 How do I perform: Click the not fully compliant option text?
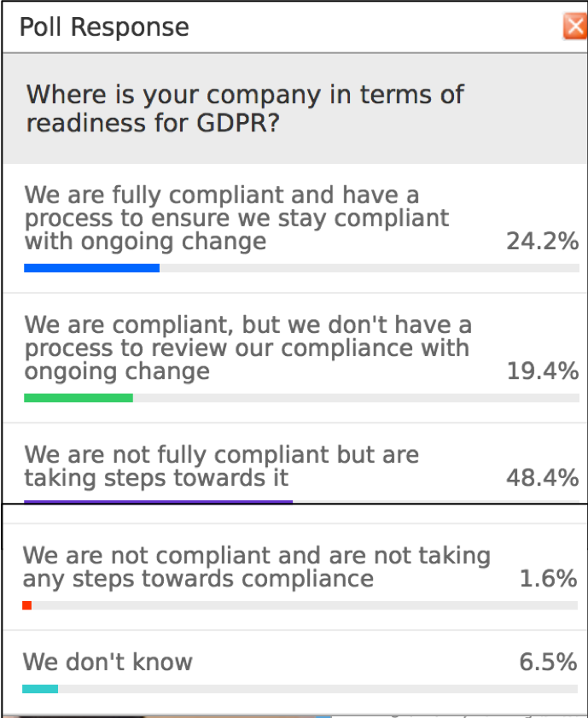pos(222,466)
